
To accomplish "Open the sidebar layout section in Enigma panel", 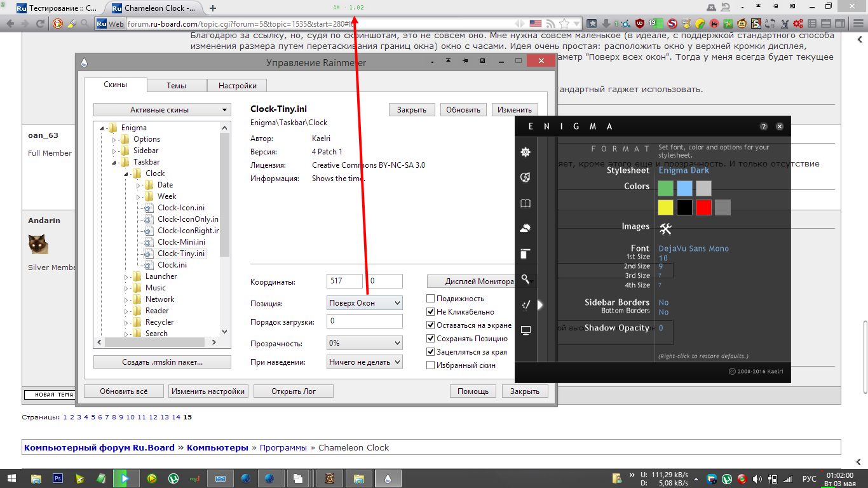I will click(x=525, y=254).
